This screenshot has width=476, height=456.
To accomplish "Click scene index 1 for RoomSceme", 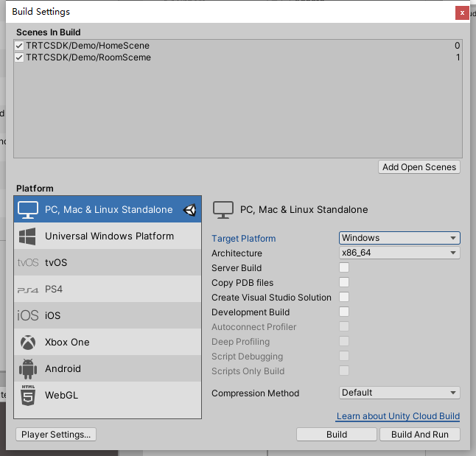I will [x=458, y=57].
